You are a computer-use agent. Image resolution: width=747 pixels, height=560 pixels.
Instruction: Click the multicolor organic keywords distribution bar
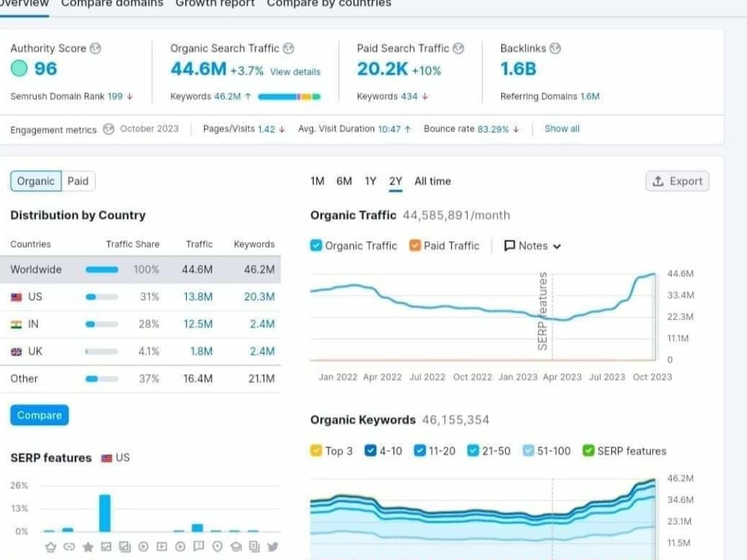point(289,96)
